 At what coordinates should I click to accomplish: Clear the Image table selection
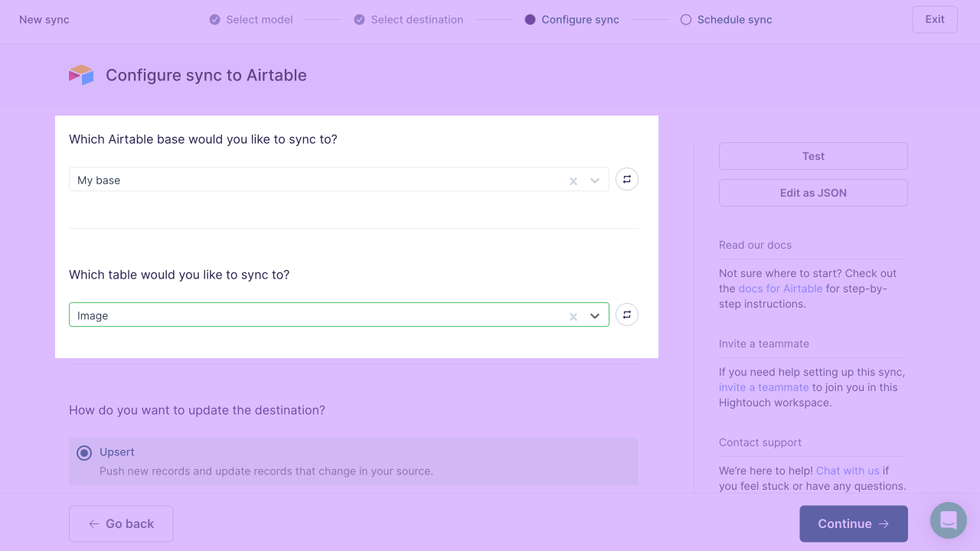click(x=573, y=316)
